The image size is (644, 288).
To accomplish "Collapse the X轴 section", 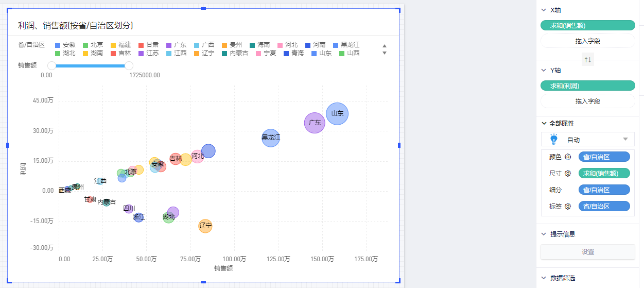I will (x=543, y=10).
